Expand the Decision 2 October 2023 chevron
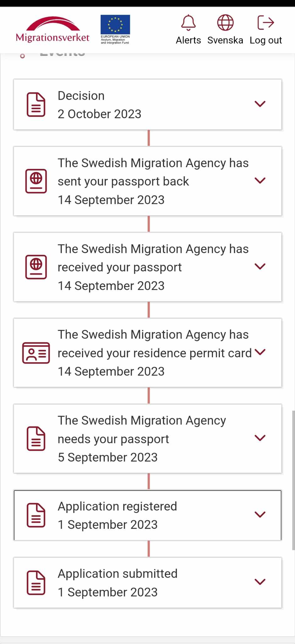The height and width of the screenshot is (644, 295). (x=260, y=104)
